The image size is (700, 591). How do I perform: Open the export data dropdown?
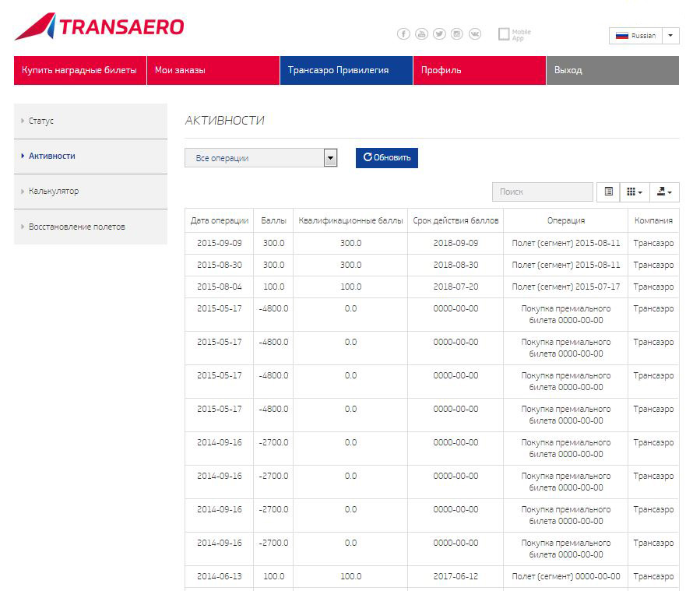click(x=664, y=192)
